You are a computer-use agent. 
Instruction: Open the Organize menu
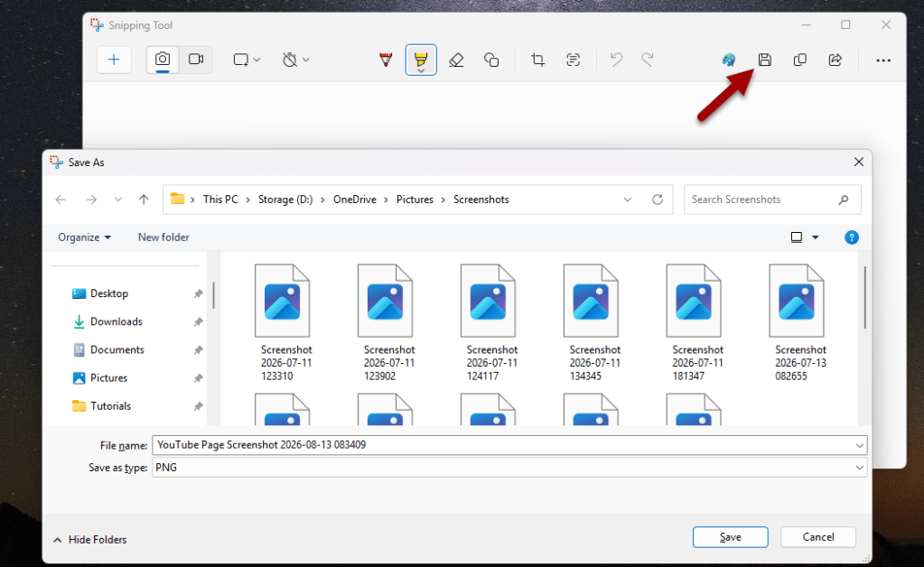pyautogui.click(x=84, y=237)
